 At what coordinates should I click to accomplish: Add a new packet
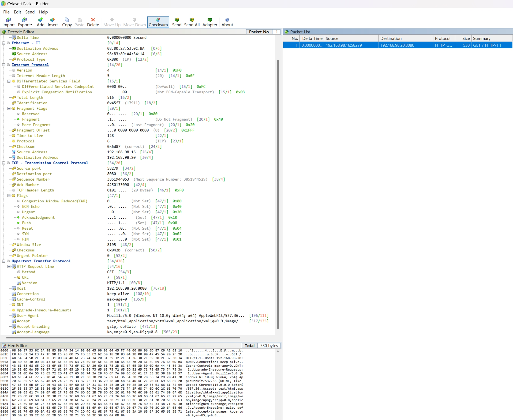click(x=40, y=22)
